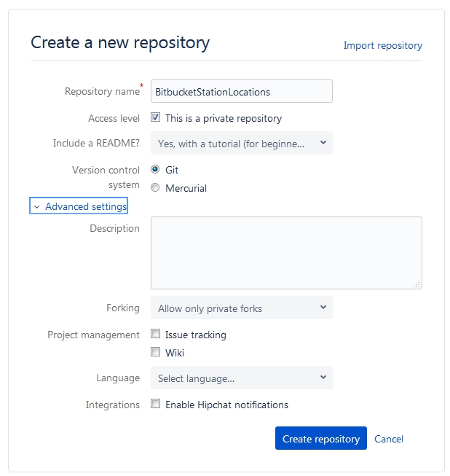Screen dimensions: 450x476
Task: Grab the Description box resize handle
Action: pyautogui.click(x=417, y=285)
